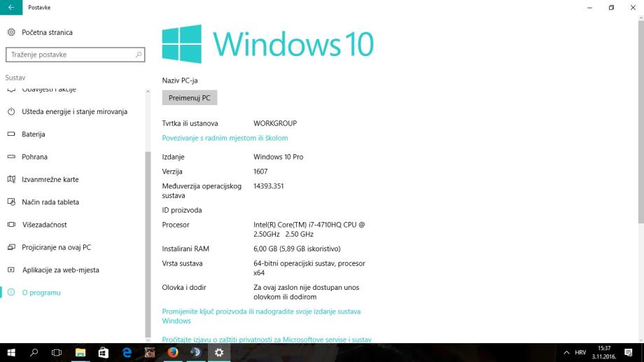Click the ID proizvoda label
Viewport: 644px width, 362px height.
click(181, 210)
